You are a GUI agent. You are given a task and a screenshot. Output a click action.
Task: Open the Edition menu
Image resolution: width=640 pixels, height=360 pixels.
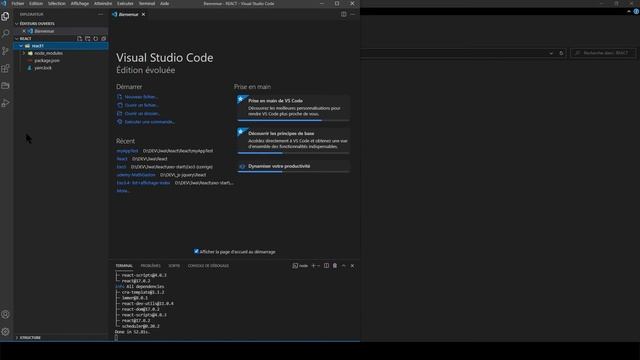click(x=36, y=3)
